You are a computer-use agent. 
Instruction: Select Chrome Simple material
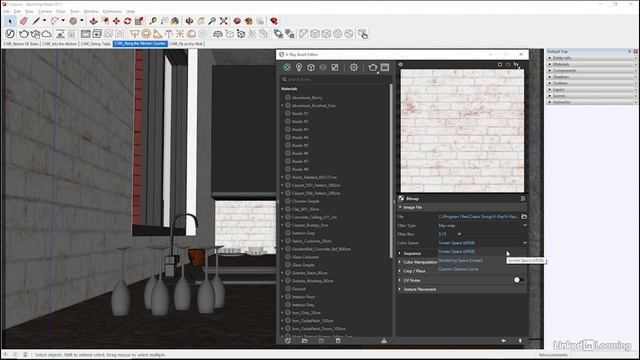[x=305, y=201]
